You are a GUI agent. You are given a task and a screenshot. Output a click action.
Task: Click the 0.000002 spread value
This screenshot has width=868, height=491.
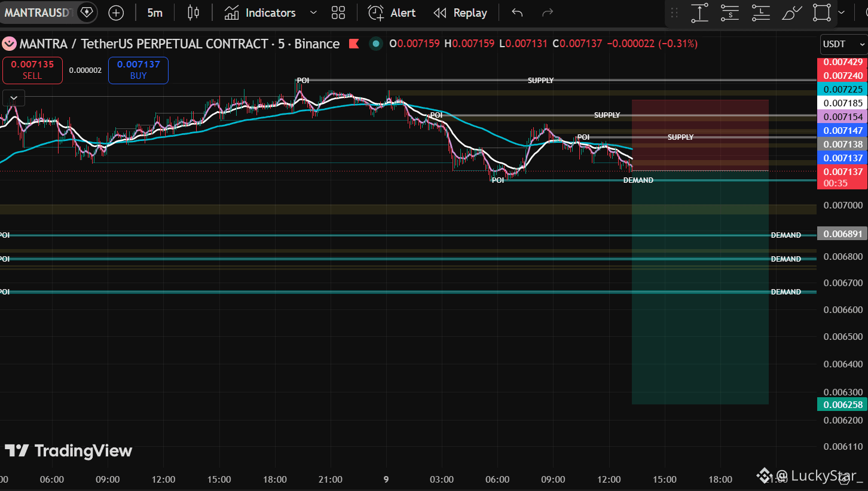(x=85, y=70)
